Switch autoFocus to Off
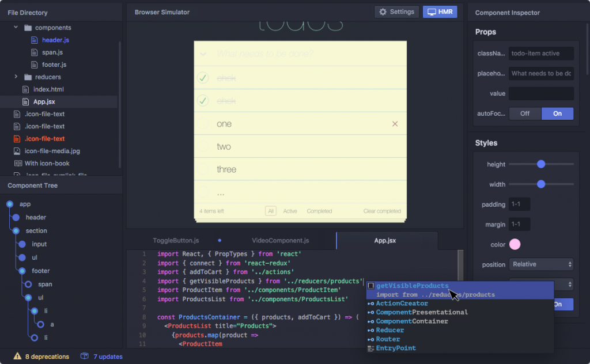This screenshot has height=364, width=590. click(525, 113)
